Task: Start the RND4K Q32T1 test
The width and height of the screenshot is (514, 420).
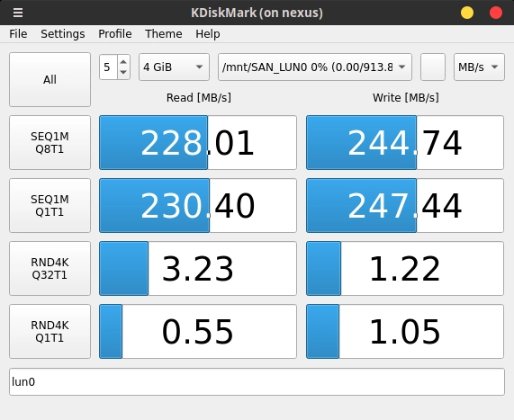Action: coord(50,268)
